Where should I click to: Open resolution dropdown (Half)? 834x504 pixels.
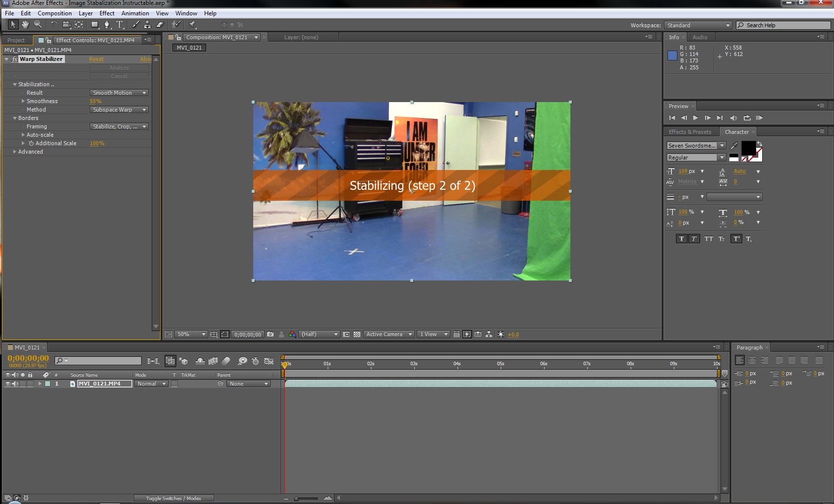(x=319, y=335)
